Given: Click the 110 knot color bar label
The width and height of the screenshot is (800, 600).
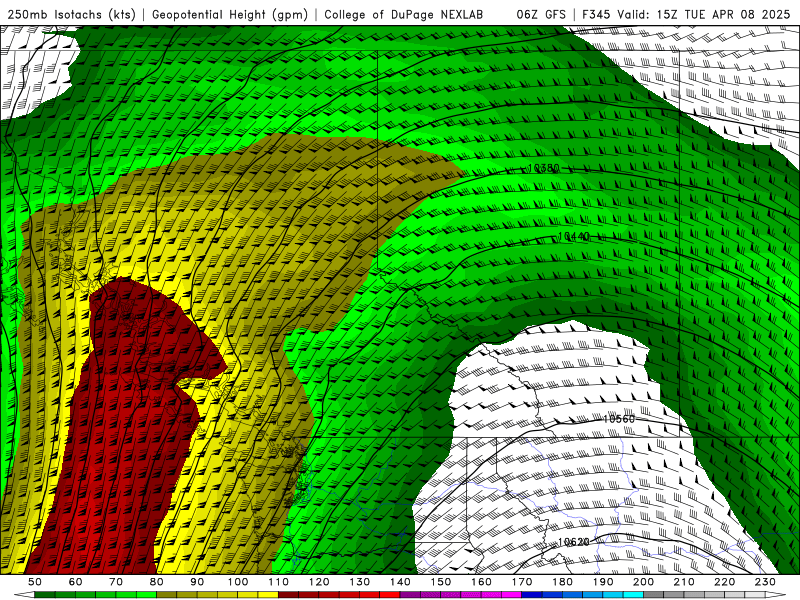Looking at the screenshot, I should click(279, 582).
